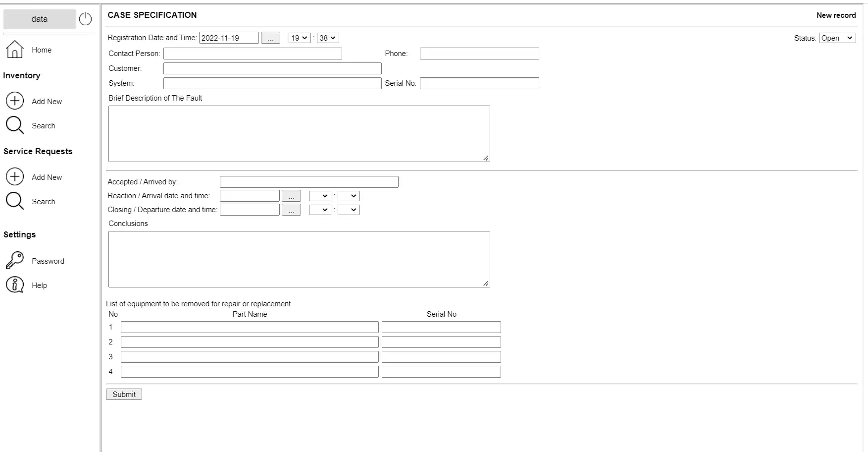The image size is (868, 452).
Task: Click the Service Requests Search magnifier icon
Action: pos(15,201)
